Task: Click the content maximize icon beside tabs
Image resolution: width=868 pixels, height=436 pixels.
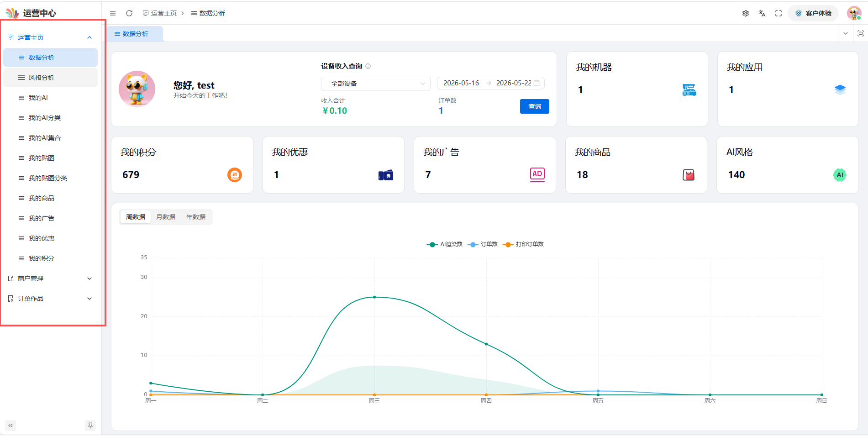Action: pos(861,33)
